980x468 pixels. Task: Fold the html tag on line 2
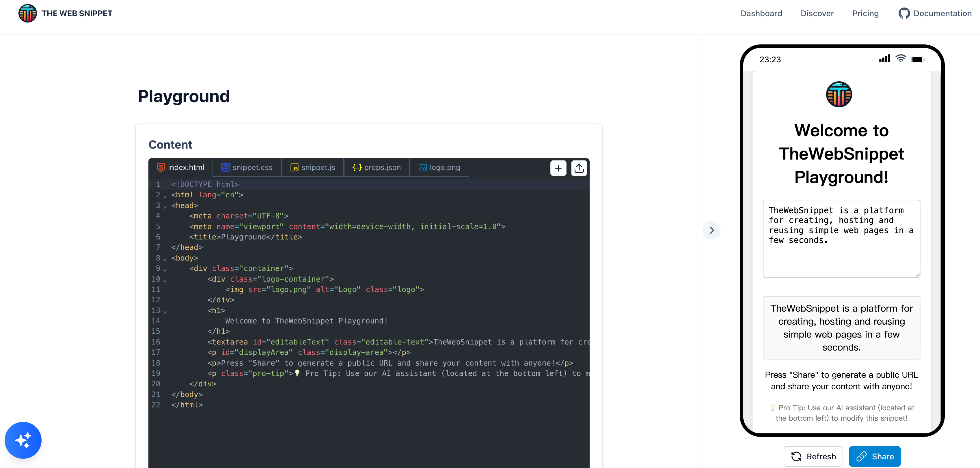(165, 196)
